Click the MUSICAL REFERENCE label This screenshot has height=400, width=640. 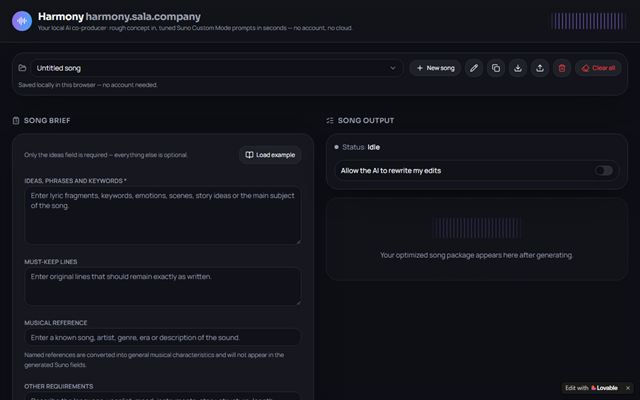pos(56,322)
